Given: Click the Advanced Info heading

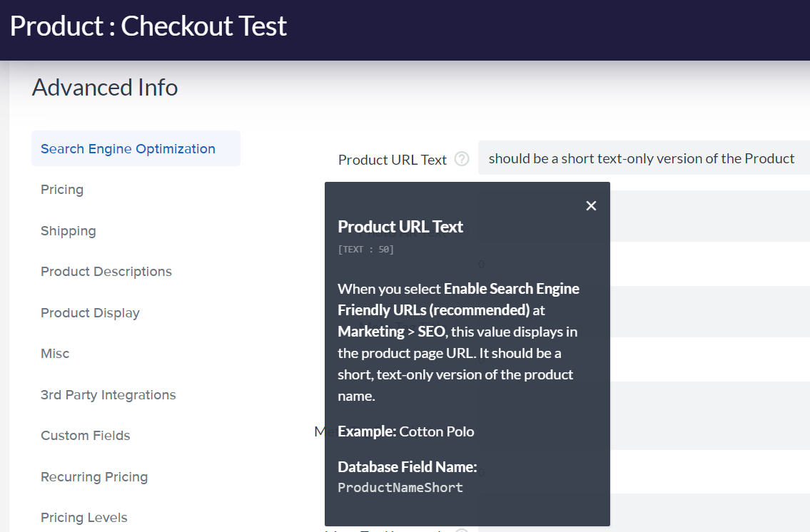Looking at the screenshot, I should [105, 88].
